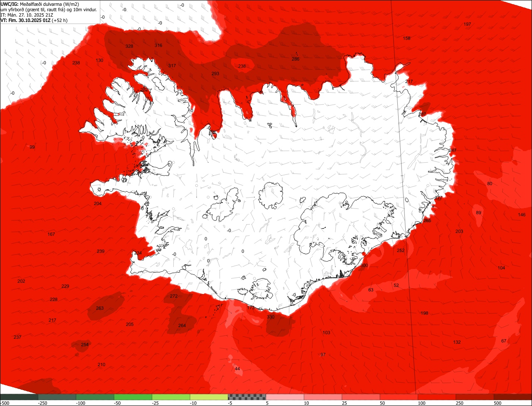Click the flux value 272
Image resolution: width=532 pixels, height=406 pixels.
pyautogui.click(x=174, y=296)
